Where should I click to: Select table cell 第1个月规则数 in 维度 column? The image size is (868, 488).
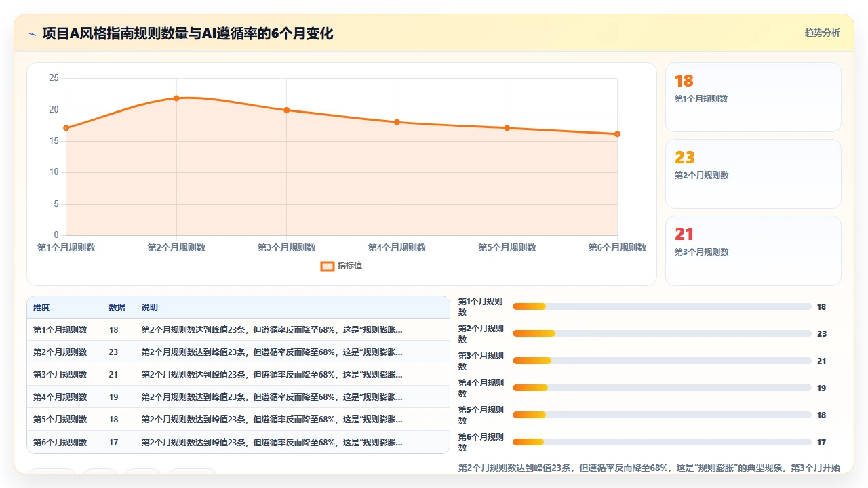[x=60, y=330]
